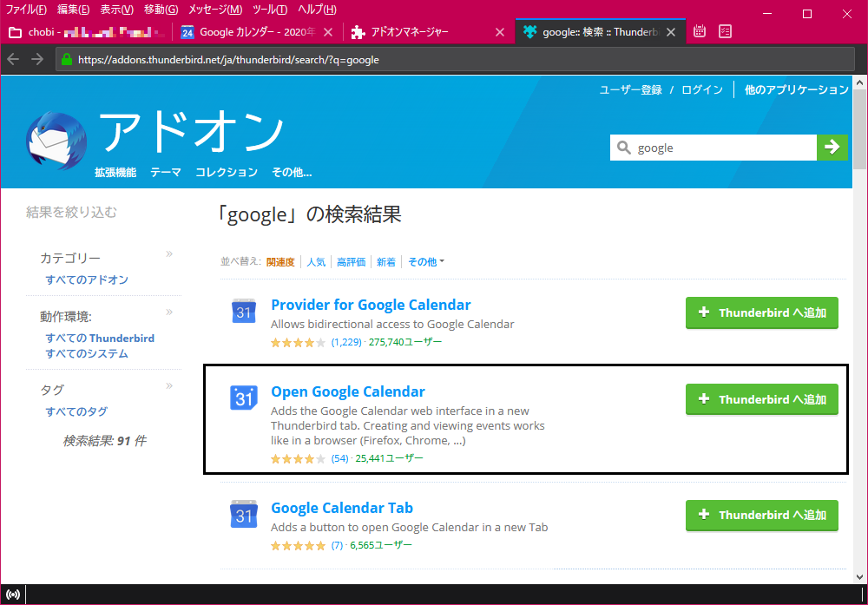868x605 pixels.
Task: Open the Open Google Calendar title link
Action: [348, 391]
